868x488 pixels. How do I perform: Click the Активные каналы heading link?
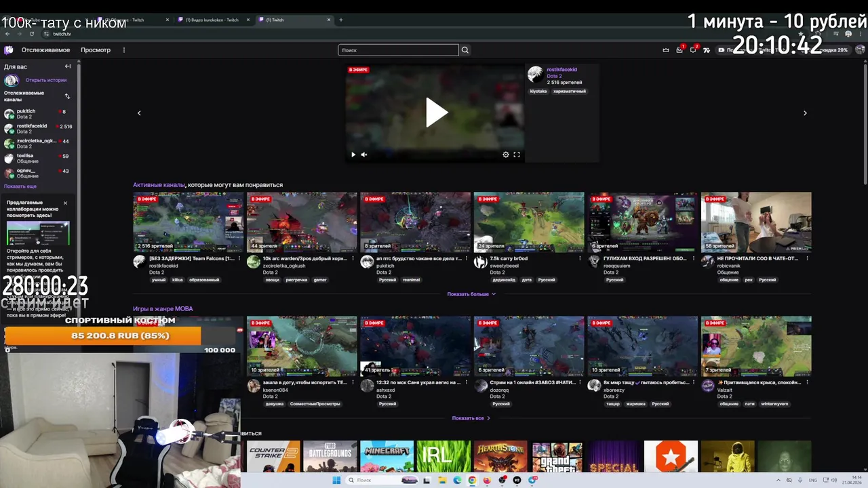tap(159, 184)
